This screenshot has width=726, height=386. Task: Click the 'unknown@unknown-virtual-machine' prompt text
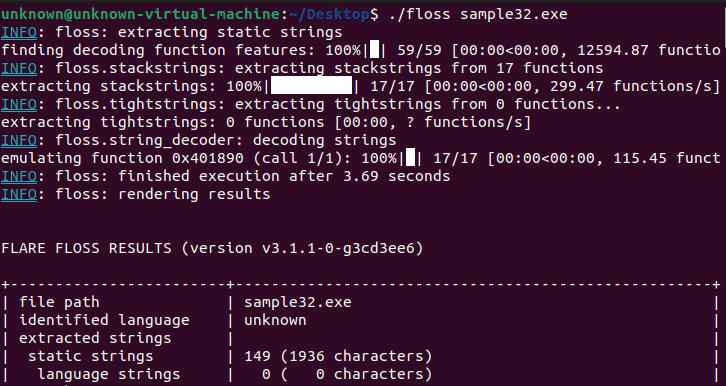141,14
